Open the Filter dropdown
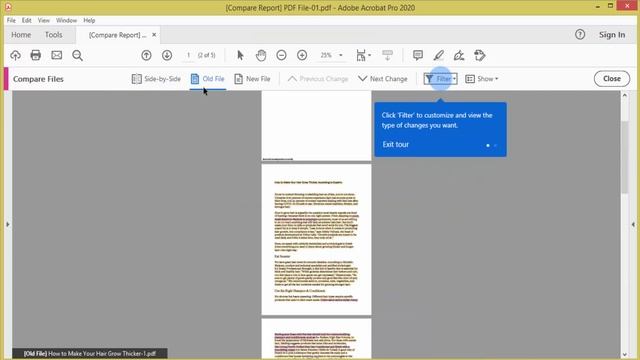Screen dimensions: 640x360 (x=440, y=79)
